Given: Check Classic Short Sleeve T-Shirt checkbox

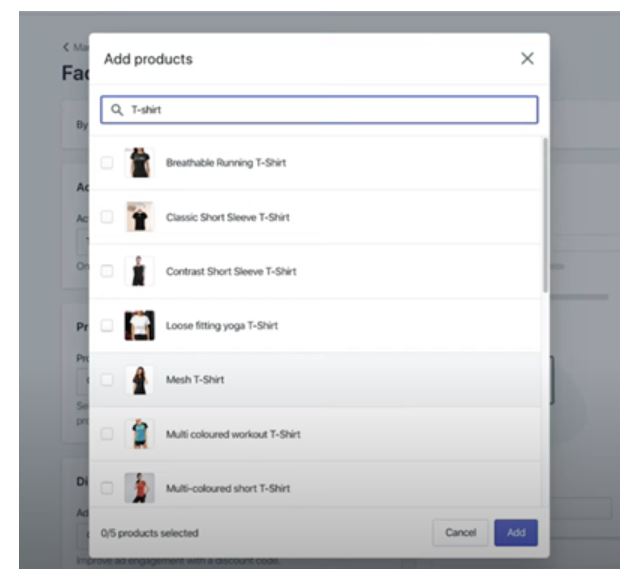Looking at the screenshot, I should (x=107, y=217).
